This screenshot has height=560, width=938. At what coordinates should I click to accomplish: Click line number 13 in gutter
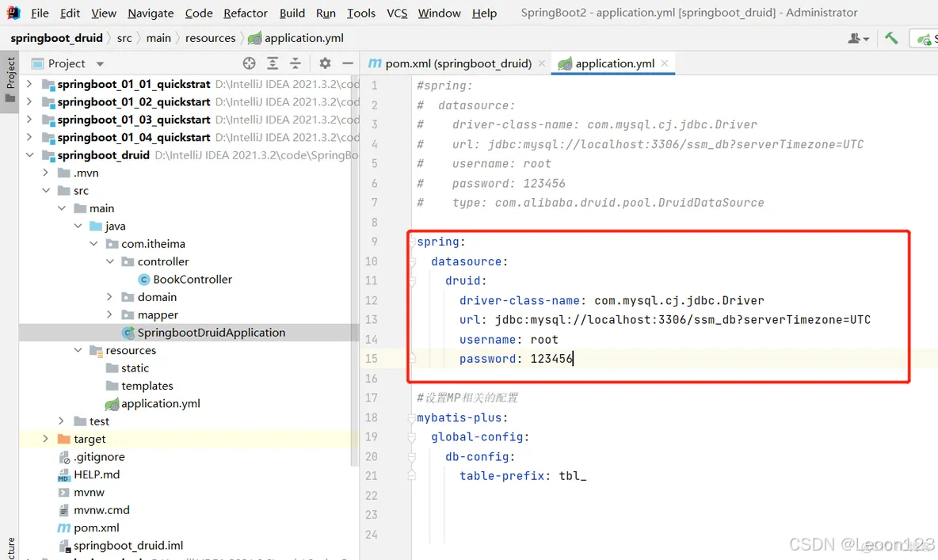[x=371, y=320]
